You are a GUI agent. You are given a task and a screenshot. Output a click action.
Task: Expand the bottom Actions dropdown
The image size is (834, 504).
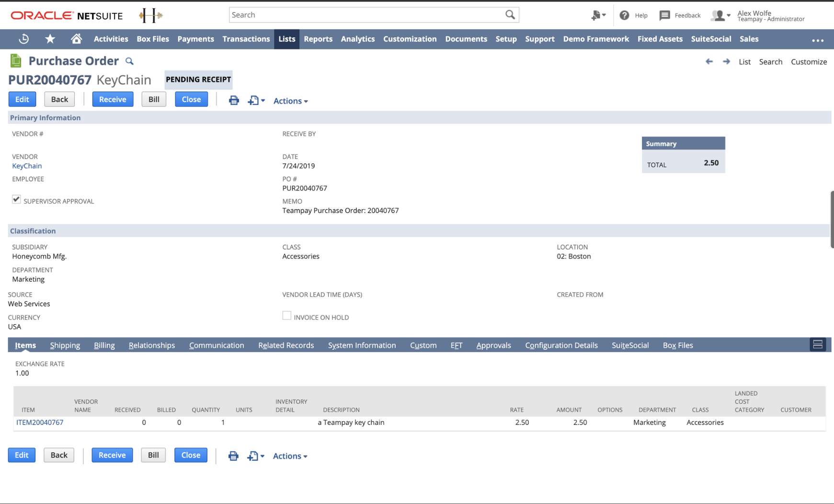pyautogui.click(x=290, y=456)
